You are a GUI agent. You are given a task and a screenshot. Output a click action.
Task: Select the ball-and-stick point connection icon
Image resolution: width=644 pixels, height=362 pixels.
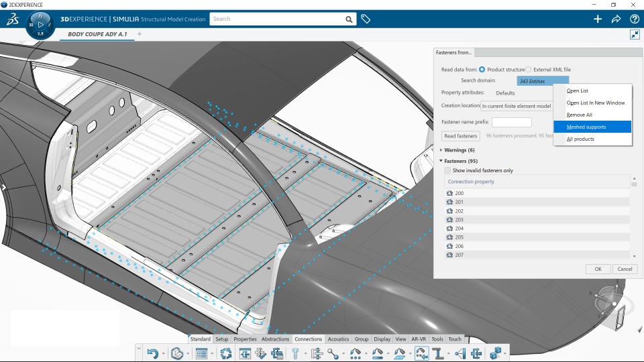[x=333, y=353]
